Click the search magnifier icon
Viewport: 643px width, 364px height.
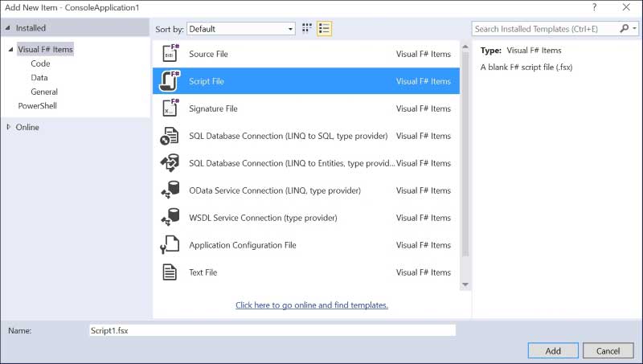pos(625,29)
